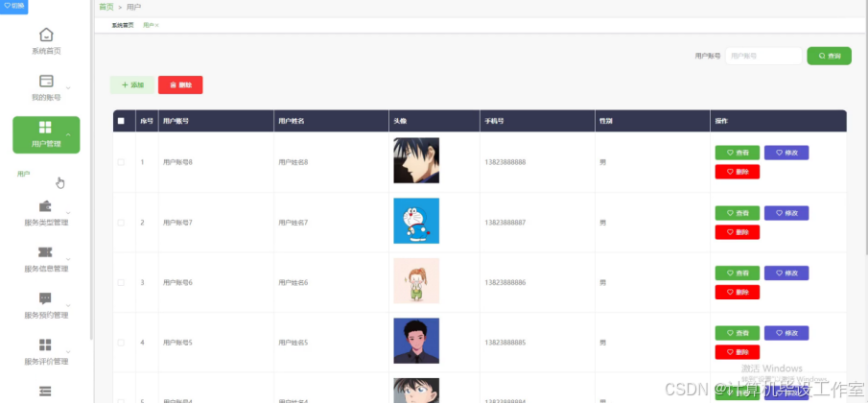Click 查看 for 用户账号6
The width and height of the screenshot is (868, 404).
738,273
